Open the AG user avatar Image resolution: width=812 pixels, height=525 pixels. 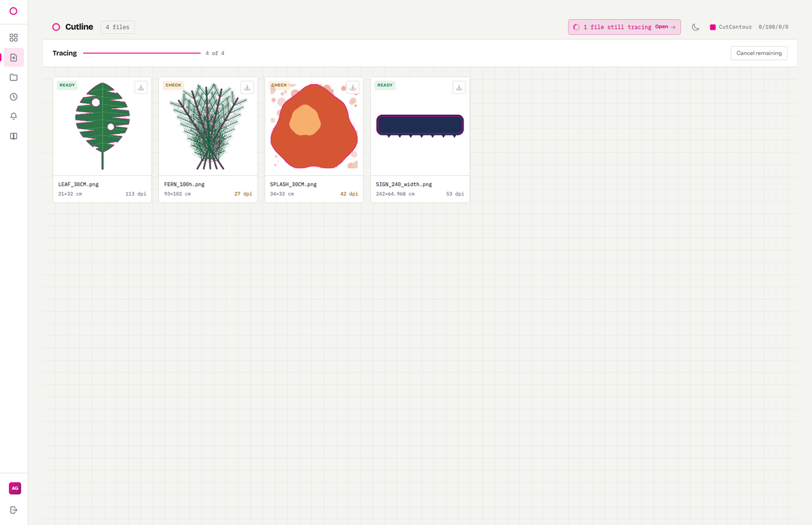pos(15,488)
